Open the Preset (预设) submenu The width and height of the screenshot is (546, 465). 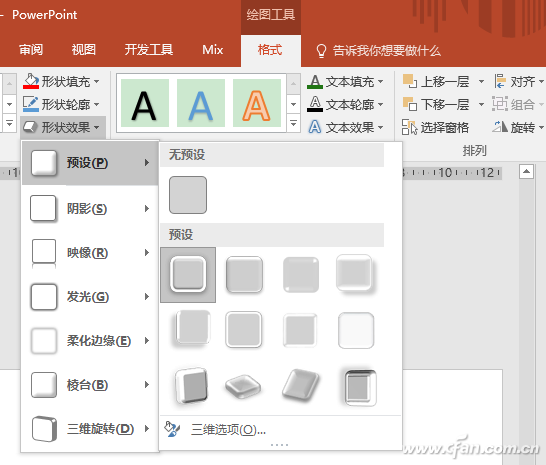[90, 163]
